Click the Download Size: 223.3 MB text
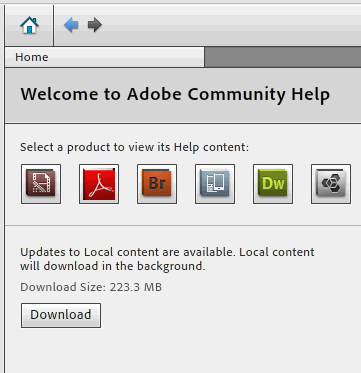This screenshot has height=373, width=361. [91, 287]
